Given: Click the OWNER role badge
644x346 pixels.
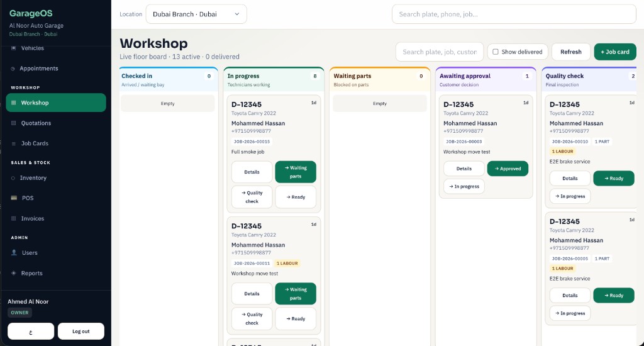Looking at the screenshot, I should tap(19, 312).
